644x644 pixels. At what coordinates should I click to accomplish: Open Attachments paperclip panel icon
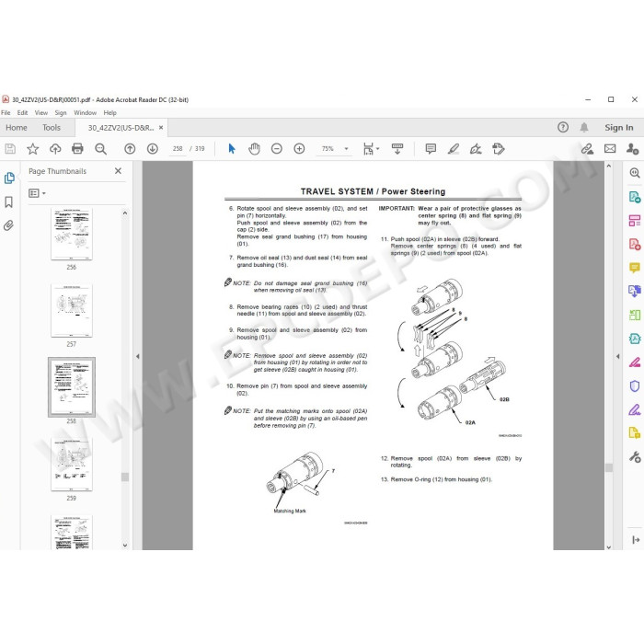click(x=8, y=225)
